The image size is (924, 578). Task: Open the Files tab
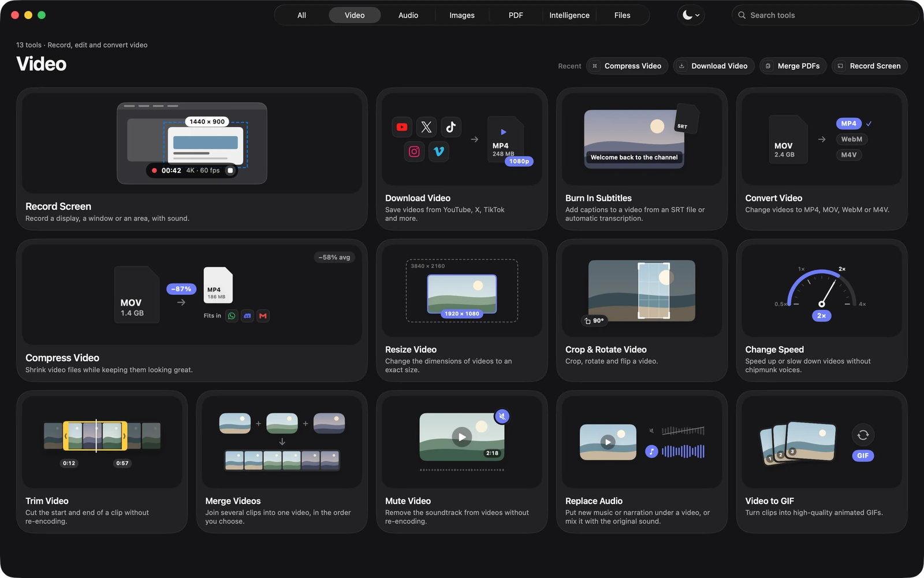pos(623,15)
